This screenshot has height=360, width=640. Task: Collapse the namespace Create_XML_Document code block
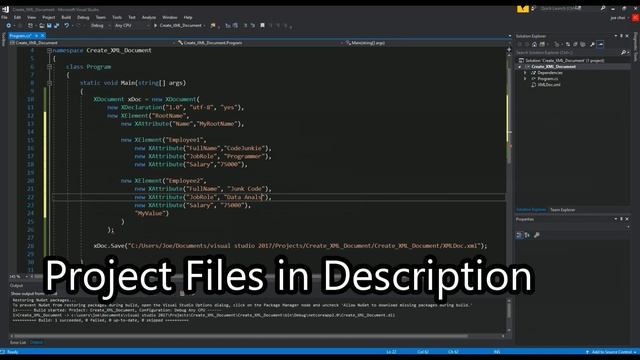point(49,51)
